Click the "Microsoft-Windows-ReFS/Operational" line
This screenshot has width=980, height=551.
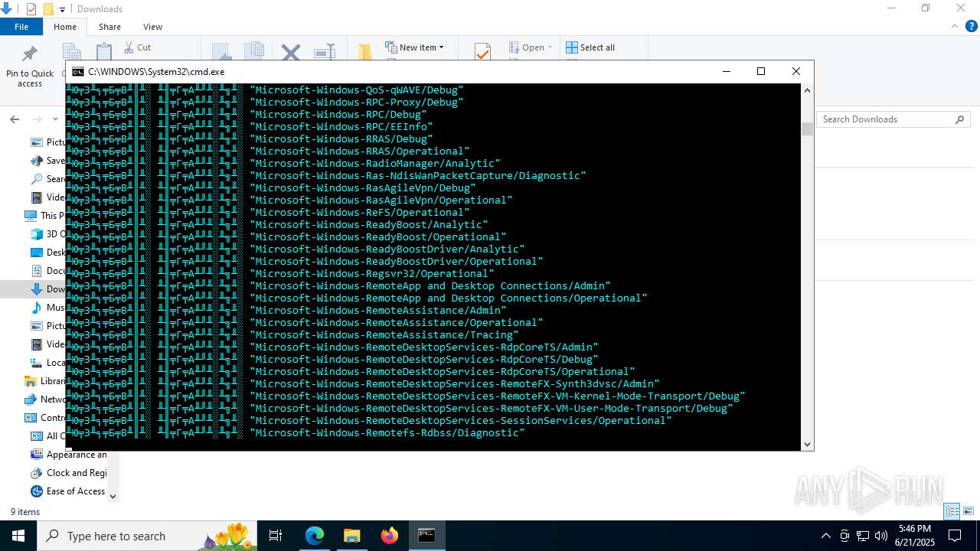tap(360, 212)
